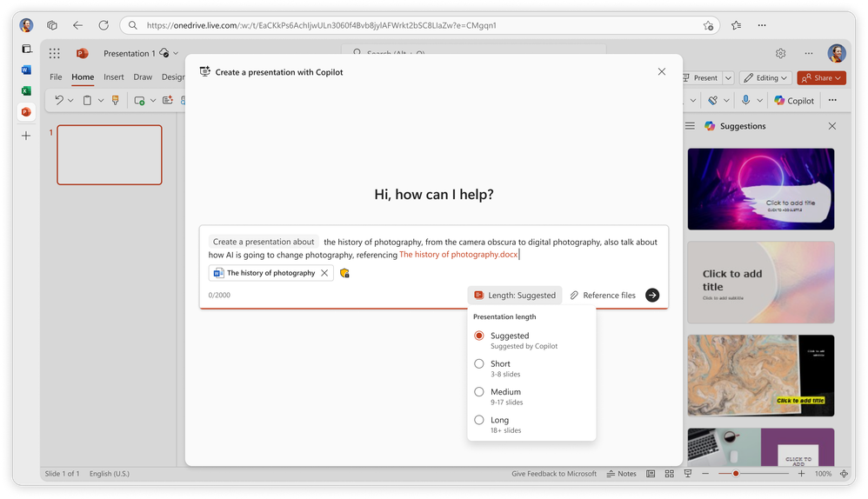This screenshot has height=499, width=868.
Task: Click the sensitivity shield icon in prompt
Action: (344, 273)
